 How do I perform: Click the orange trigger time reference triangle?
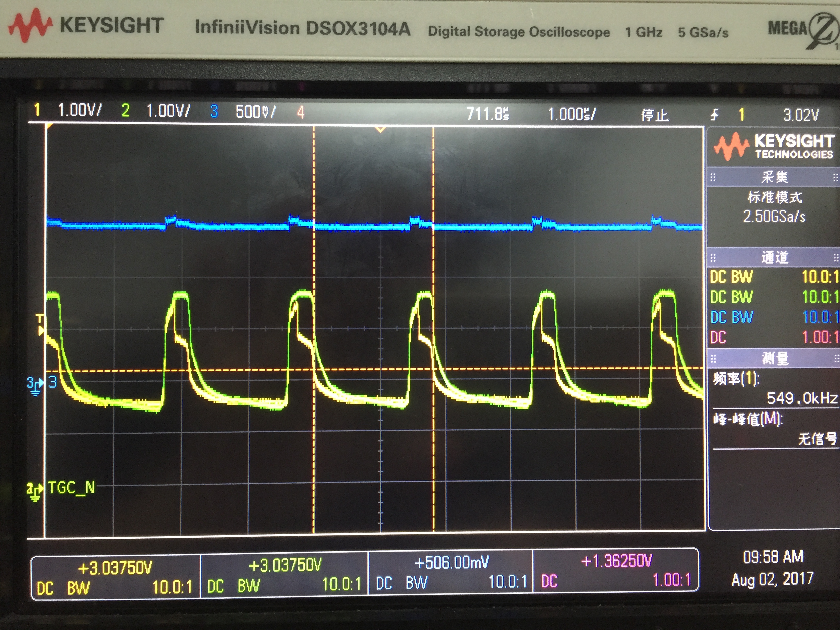click(x=380, y=130)
